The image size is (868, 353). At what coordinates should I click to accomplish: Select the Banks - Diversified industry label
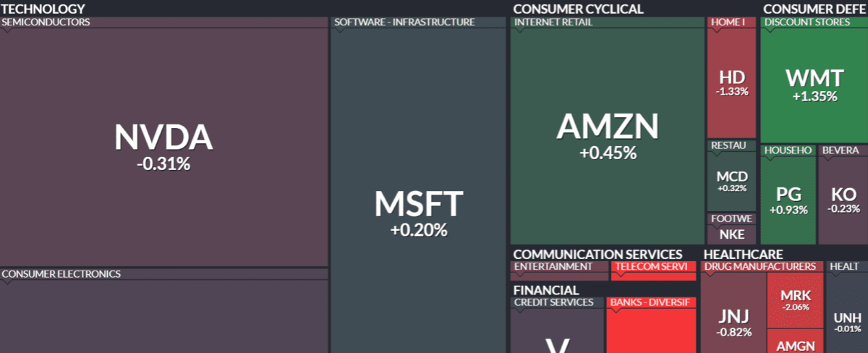click(650, 302)
